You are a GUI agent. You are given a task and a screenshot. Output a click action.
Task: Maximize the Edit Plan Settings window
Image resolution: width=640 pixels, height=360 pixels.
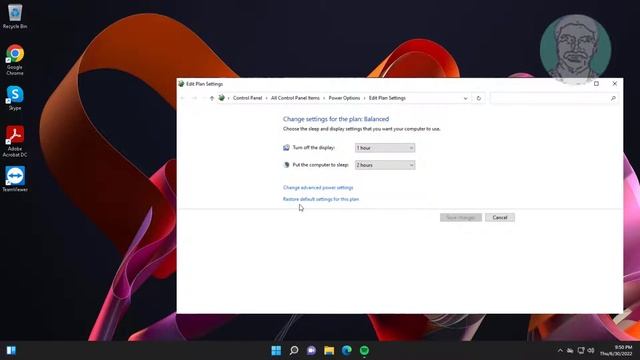coord(596,84)
